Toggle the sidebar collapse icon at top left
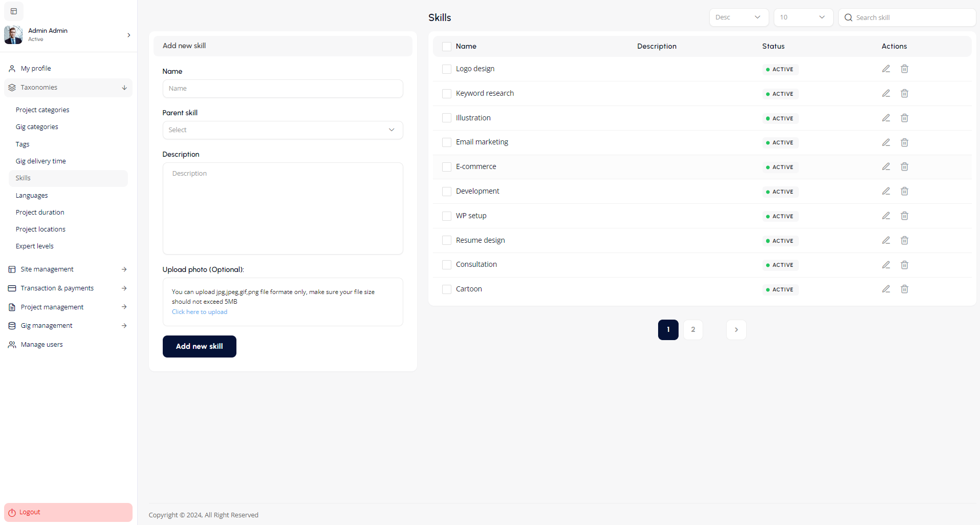The height and width of the screenshot is (525, 980). [x=14, y=11]
